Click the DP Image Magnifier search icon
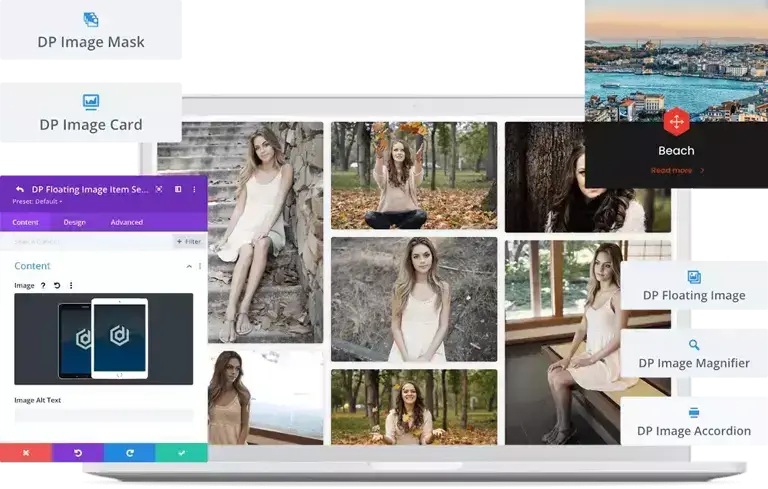The width and height of the screenshot is (768, 489). [694, 344]
